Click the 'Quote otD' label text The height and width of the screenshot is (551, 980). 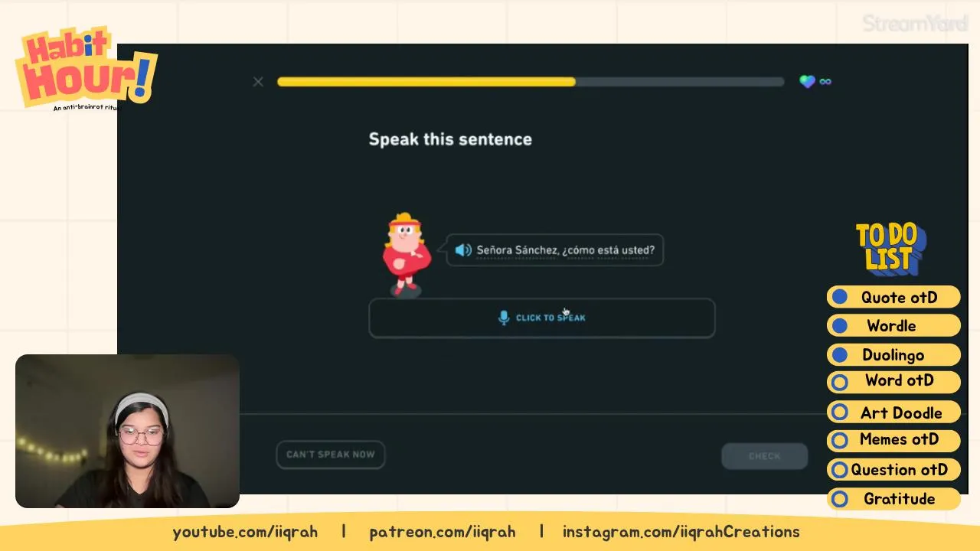(x=899, y=297)
